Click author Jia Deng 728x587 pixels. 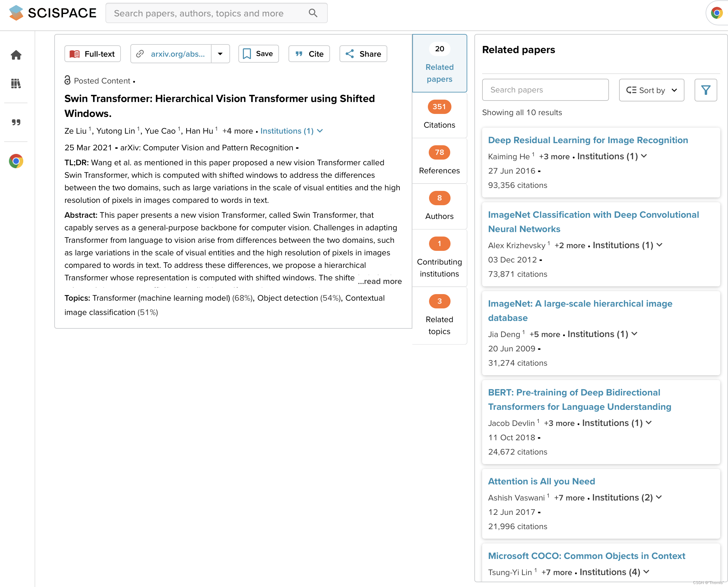coord(504,334)
